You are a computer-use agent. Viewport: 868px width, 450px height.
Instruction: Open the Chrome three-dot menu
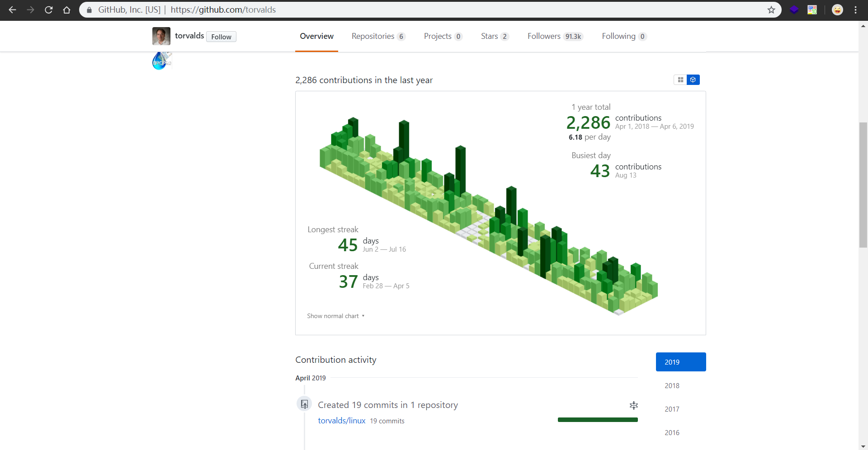point(855,10)
